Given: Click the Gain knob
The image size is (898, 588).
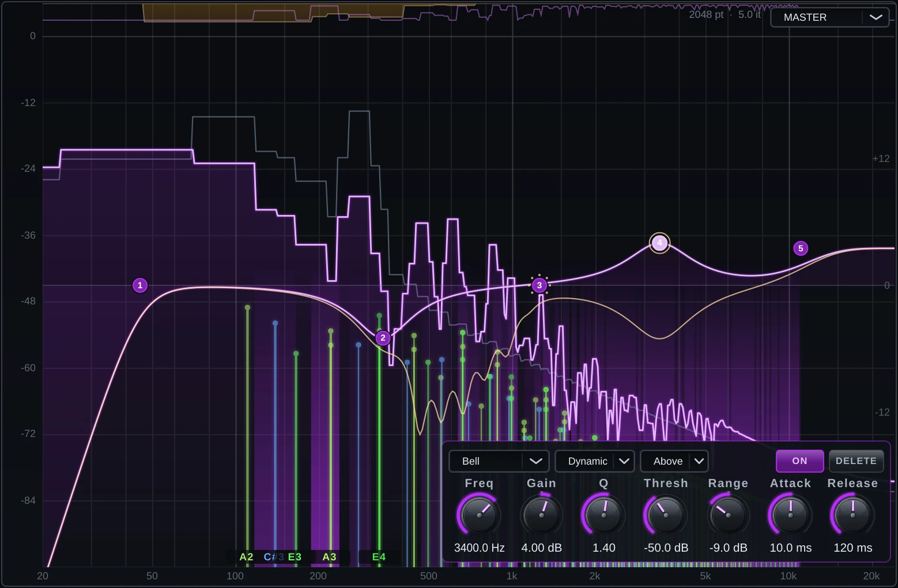Looking at the screenshot, I should click(541, 514).
